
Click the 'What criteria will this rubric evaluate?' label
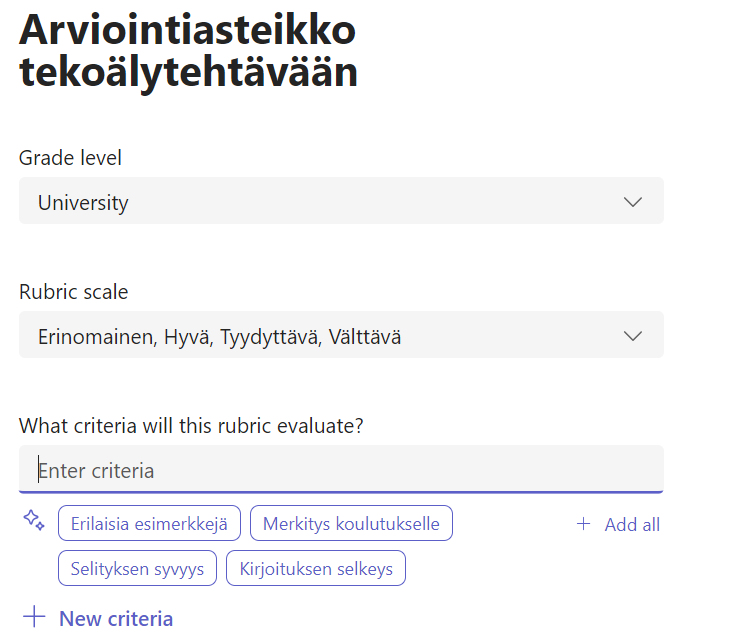(x=191, y=425)
